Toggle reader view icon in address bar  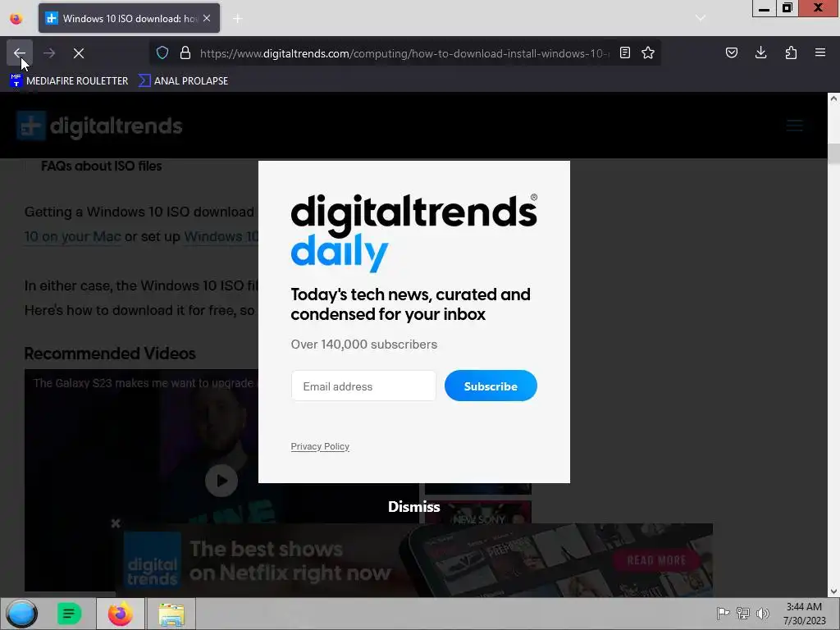(624, 53)
